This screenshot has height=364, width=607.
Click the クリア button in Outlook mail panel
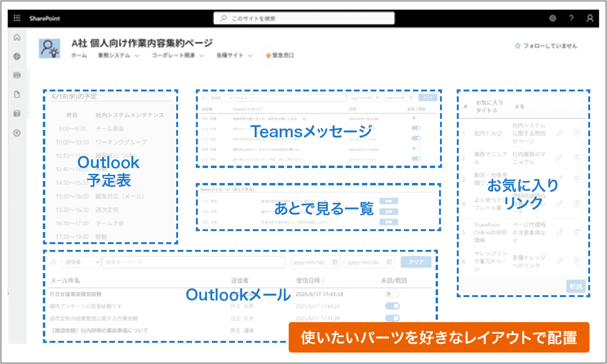click(416, 262)
